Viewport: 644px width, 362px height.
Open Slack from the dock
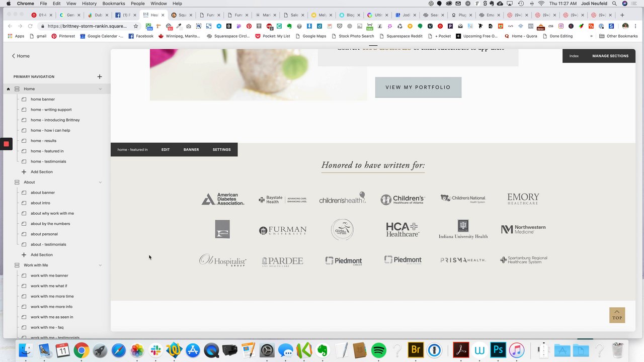click(x=156, y=350)
